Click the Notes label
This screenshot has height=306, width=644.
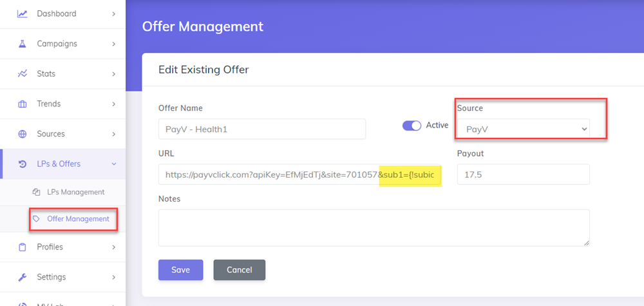pyautogui.click(x=169, y=199)
